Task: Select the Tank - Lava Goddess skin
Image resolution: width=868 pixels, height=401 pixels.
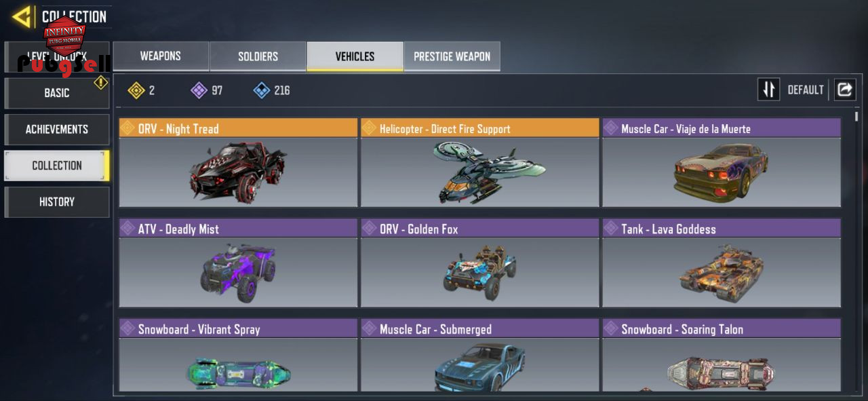Action: click(x=722, y=263)
